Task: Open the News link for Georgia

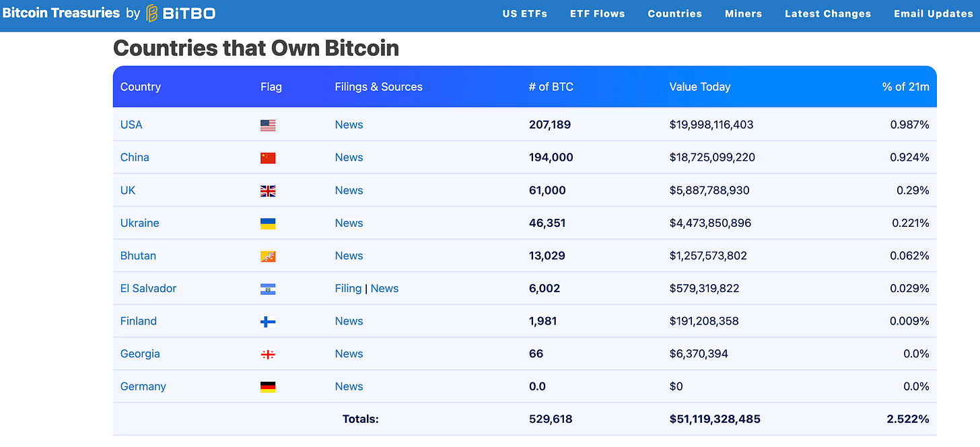Action: [x=349, y=353]
